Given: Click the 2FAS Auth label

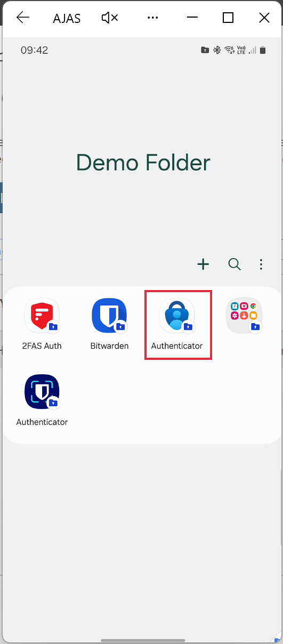Looking at the screenshot, I should tap(42, 345).
